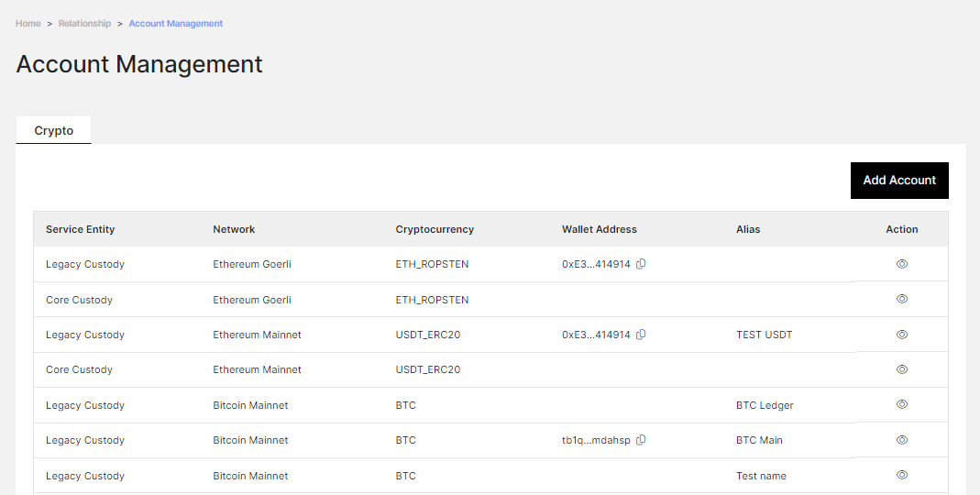Click eye icon for Core Custody USDT_ERC20 row
This screenshot has height=495, width=980.
(x=901, y=369)
